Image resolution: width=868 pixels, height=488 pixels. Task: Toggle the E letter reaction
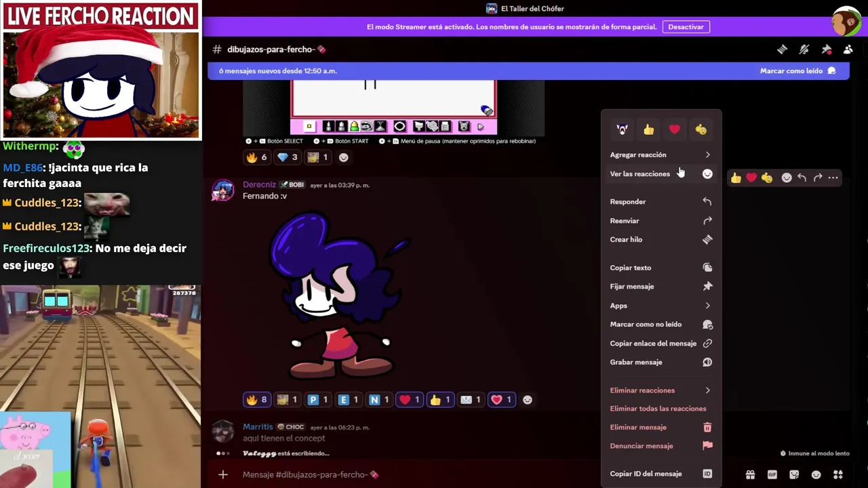[x=349, y=400]
